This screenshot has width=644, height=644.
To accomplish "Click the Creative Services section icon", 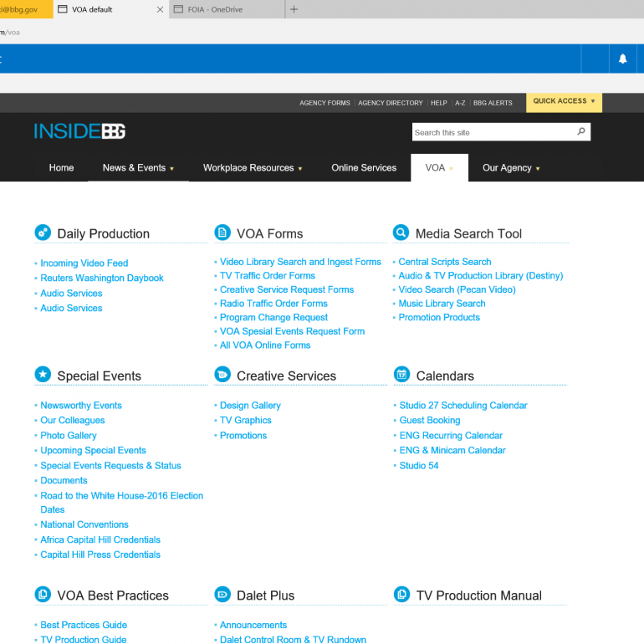I will [x=222, y=374].
